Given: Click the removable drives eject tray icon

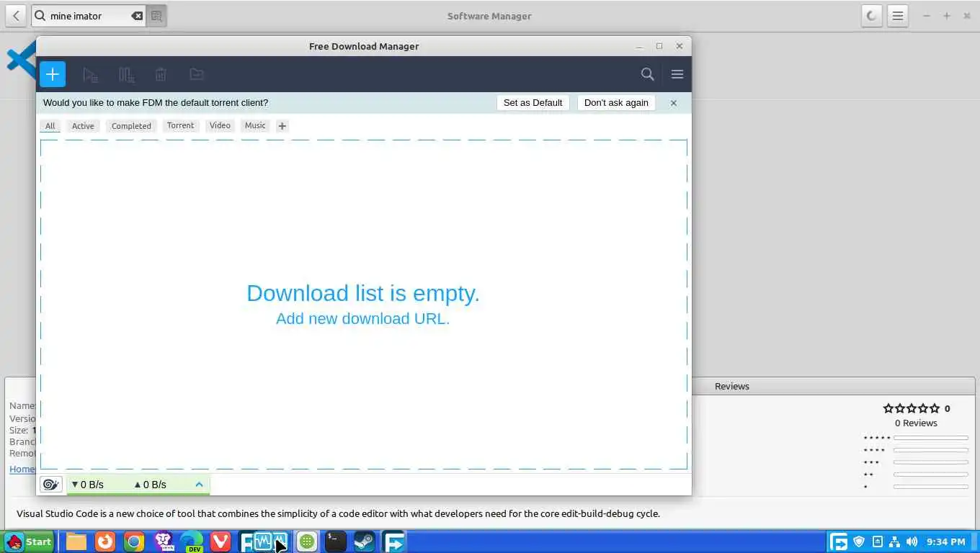Looking at the screenshot, I should click(877, 541).
